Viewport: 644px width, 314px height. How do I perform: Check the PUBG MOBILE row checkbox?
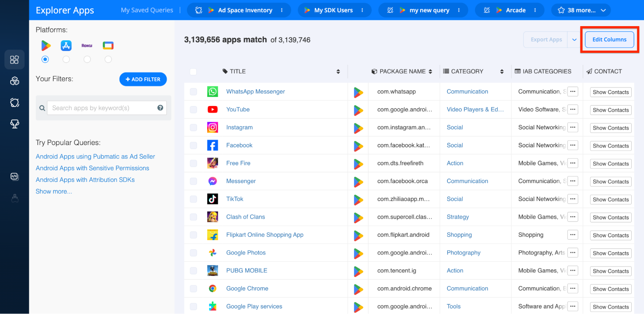tap(193, 270)
